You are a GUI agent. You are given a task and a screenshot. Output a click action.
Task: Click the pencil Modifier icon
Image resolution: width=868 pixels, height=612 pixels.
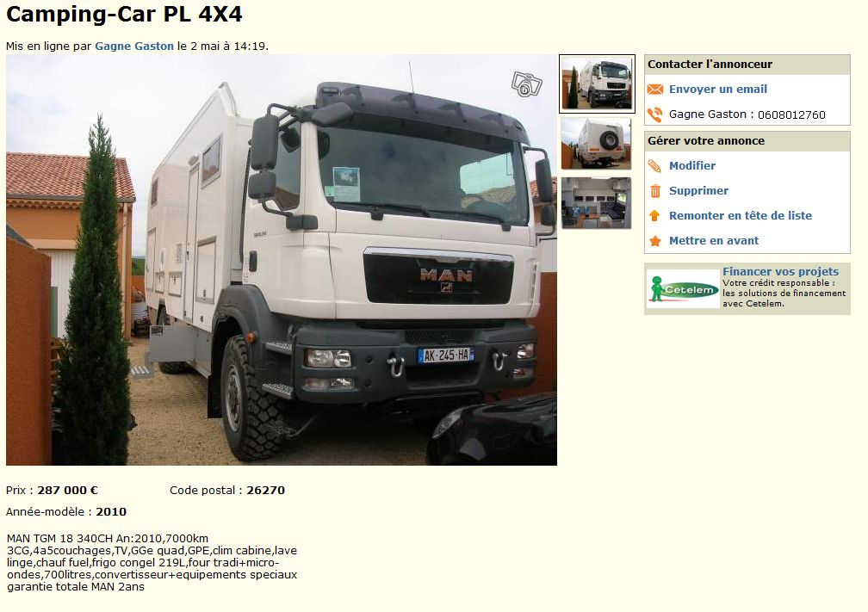pyautogui.click(x=654, y=165)
